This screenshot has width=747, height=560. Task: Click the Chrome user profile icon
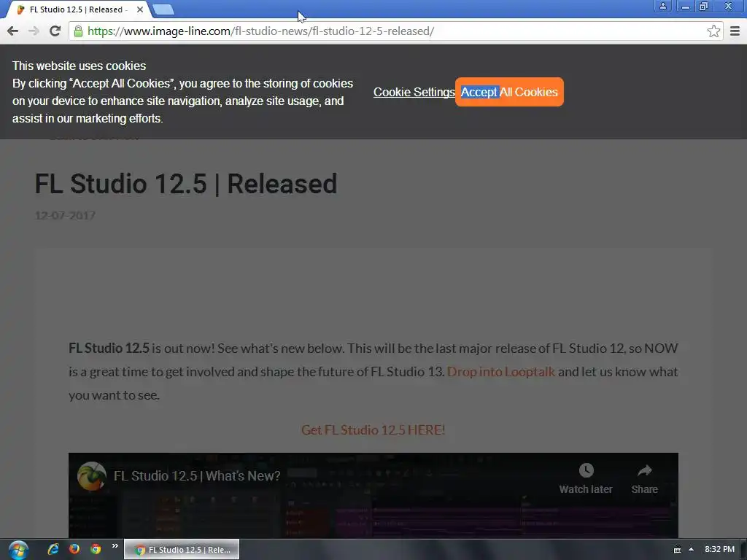662,6
